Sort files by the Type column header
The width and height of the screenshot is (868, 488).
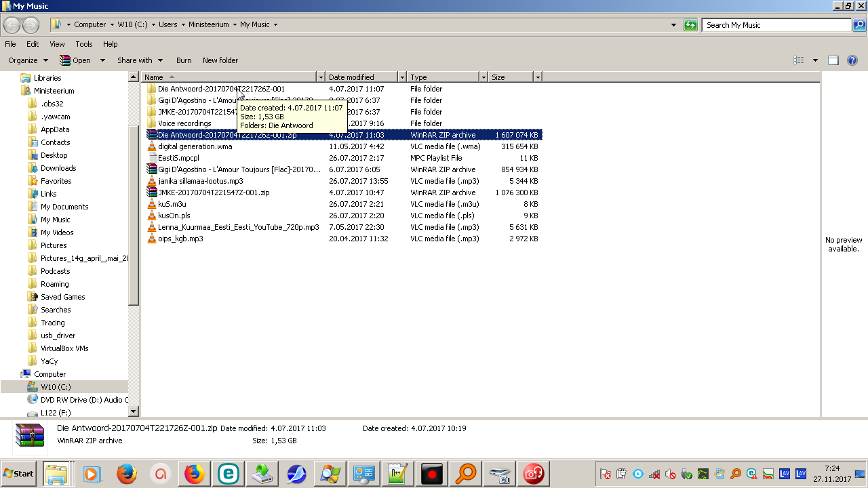click(x=443, y=77)
